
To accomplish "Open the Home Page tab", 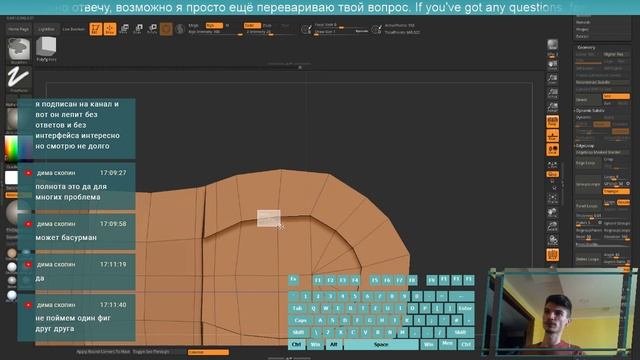I will click(x=19, y=29).
